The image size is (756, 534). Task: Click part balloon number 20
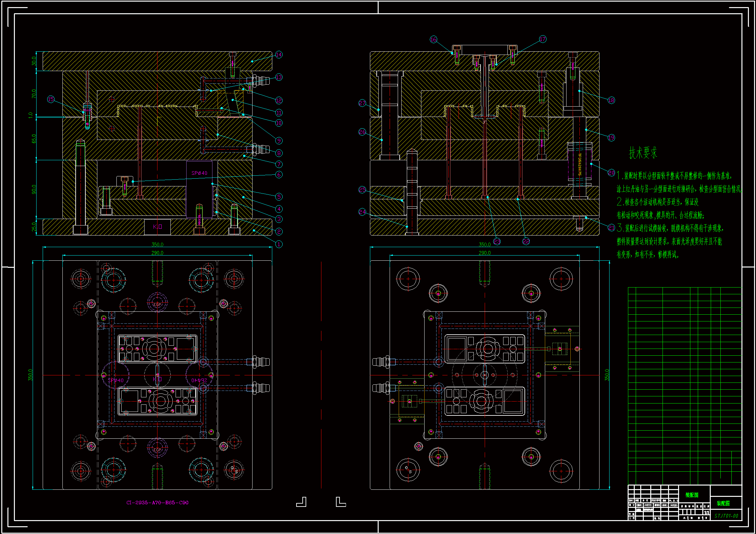pos(611,173)
